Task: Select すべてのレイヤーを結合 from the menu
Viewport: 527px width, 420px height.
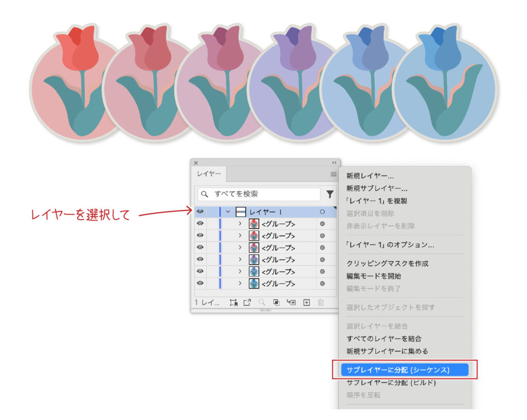Action: (384, 339)
